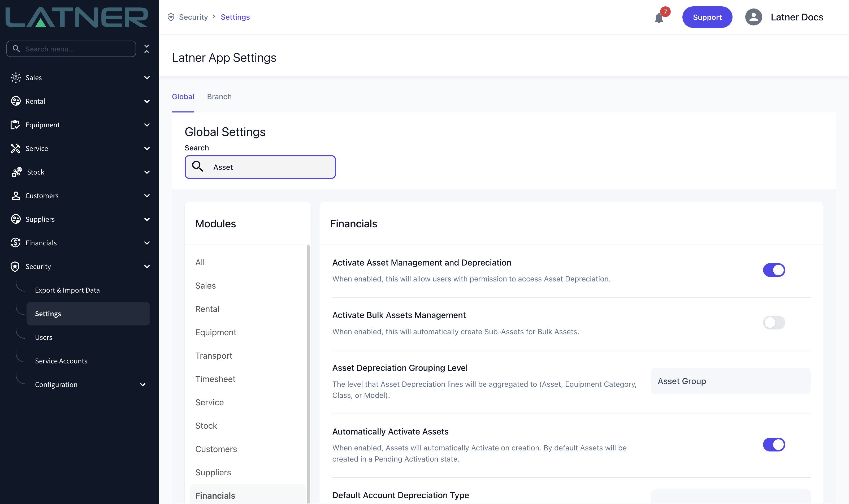Viewport: 849px width, 504px height.
Task: Click the Global Settings search magnifier icon
Action: tap(197, 166)
